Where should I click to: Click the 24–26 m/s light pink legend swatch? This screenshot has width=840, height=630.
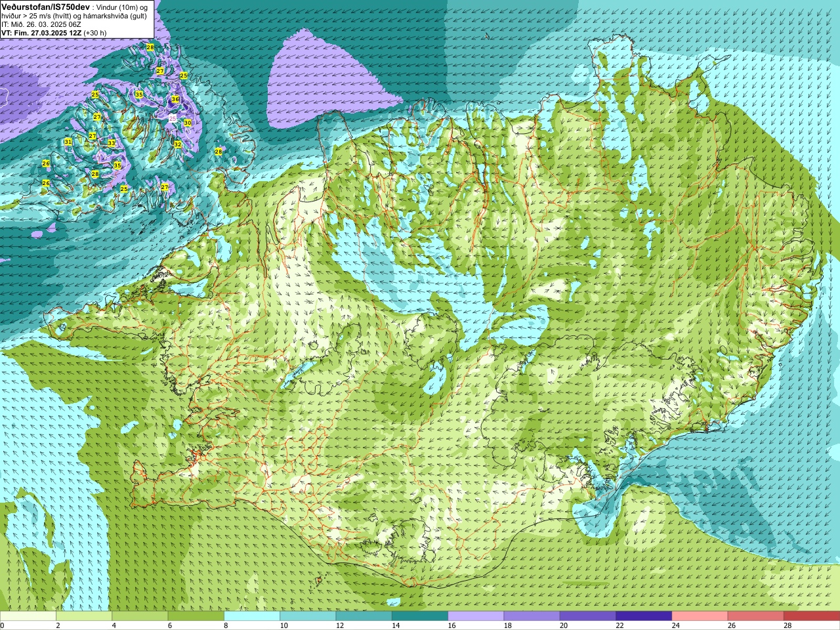pyautogui.click(x=700, y=616)
